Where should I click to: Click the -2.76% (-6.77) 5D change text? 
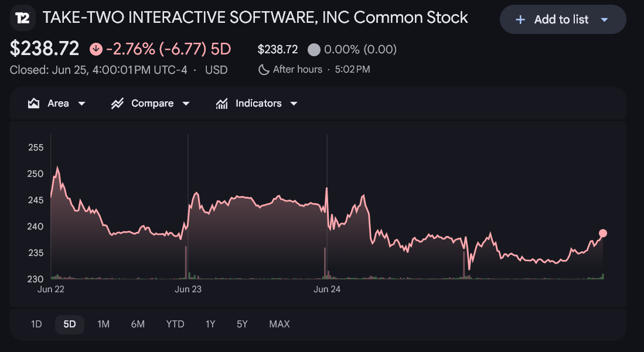click(168, 49)
